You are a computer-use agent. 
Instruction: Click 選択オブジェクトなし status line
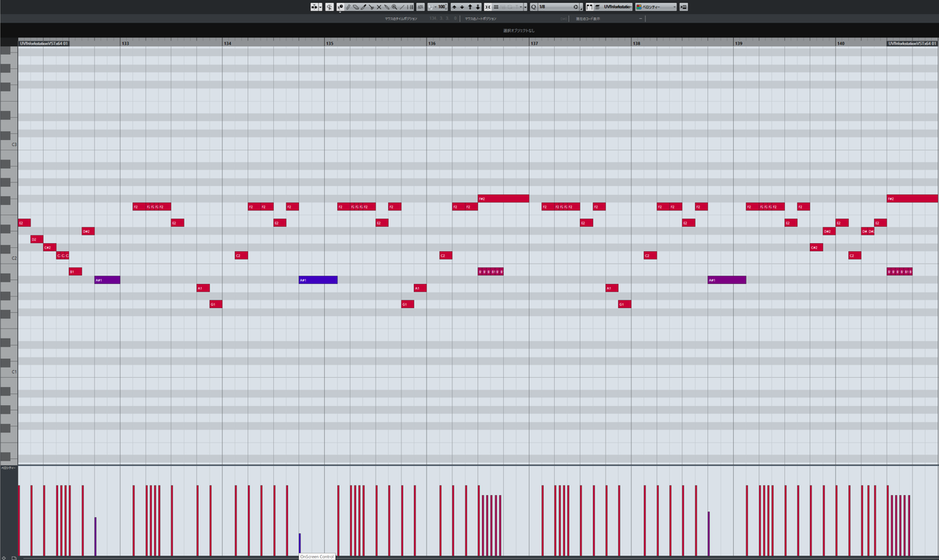[519, 30]
